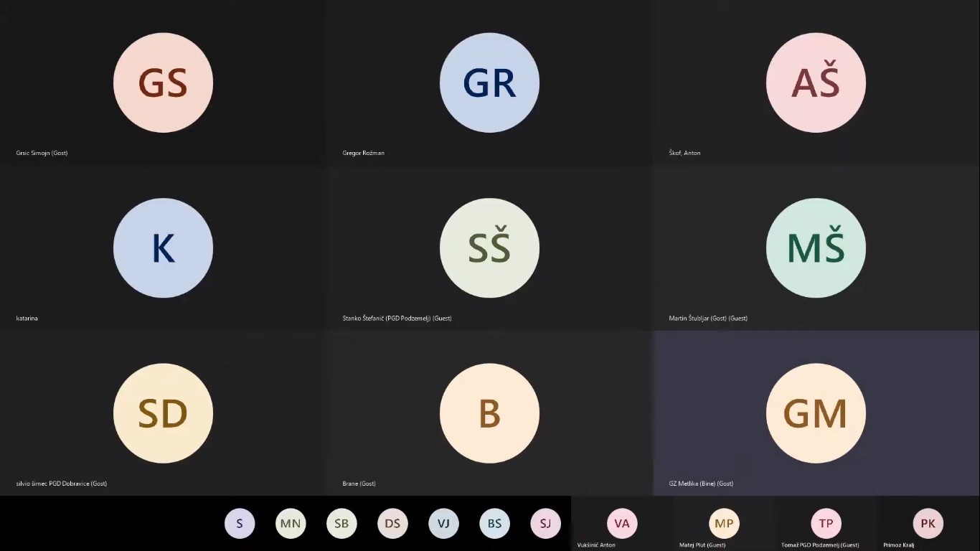
Task: Select the SJ participant bubble
Action: (x=545, y=524)
